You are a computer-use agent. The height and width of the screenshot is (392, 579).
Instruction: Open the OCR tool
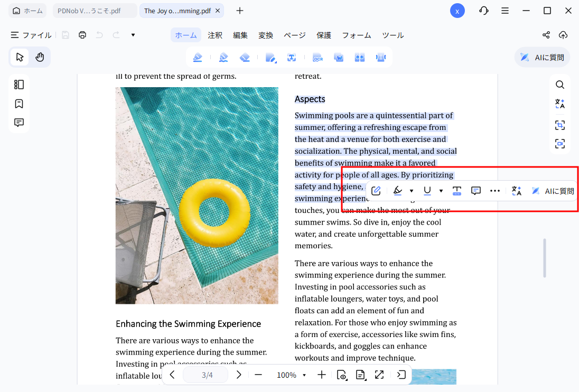pyautogui.click(x=317, y=57)
